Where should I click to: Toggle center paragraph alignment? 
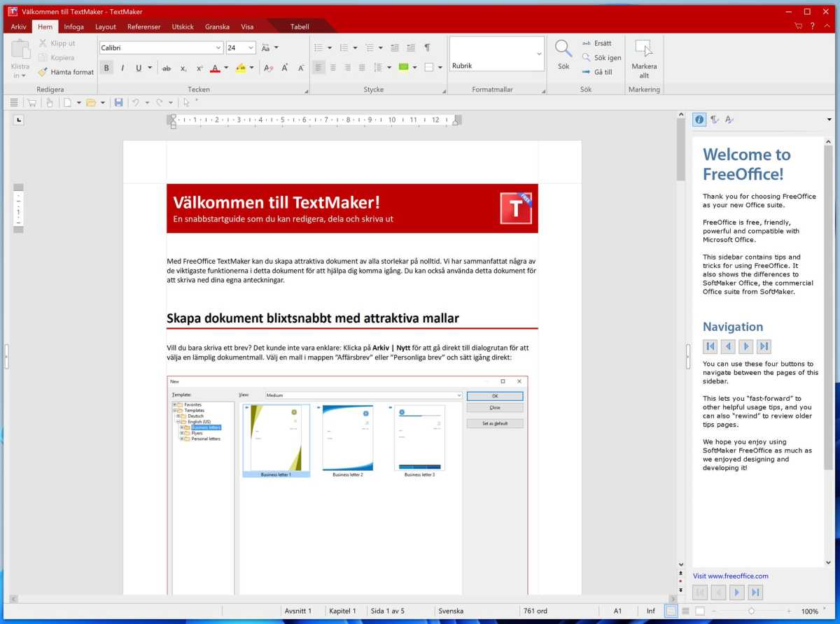[333, 68]
